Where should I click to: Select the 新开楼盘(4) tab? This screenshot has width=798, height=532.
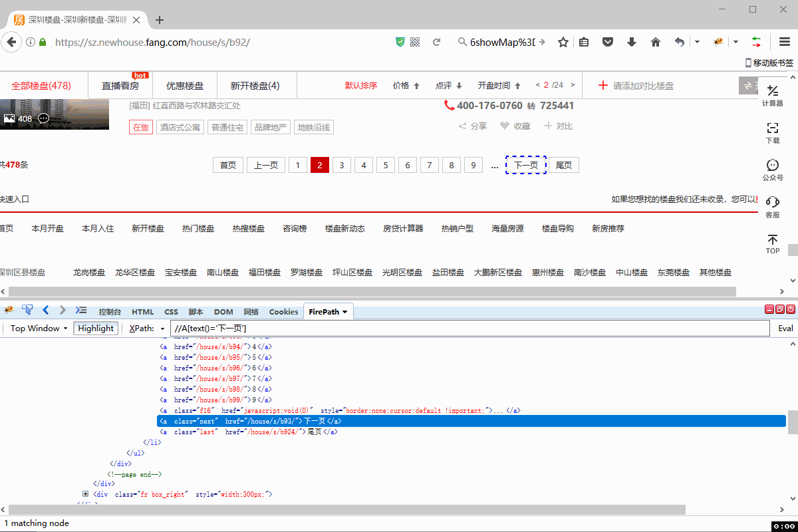pyautogui.click(x=255, y=86)
